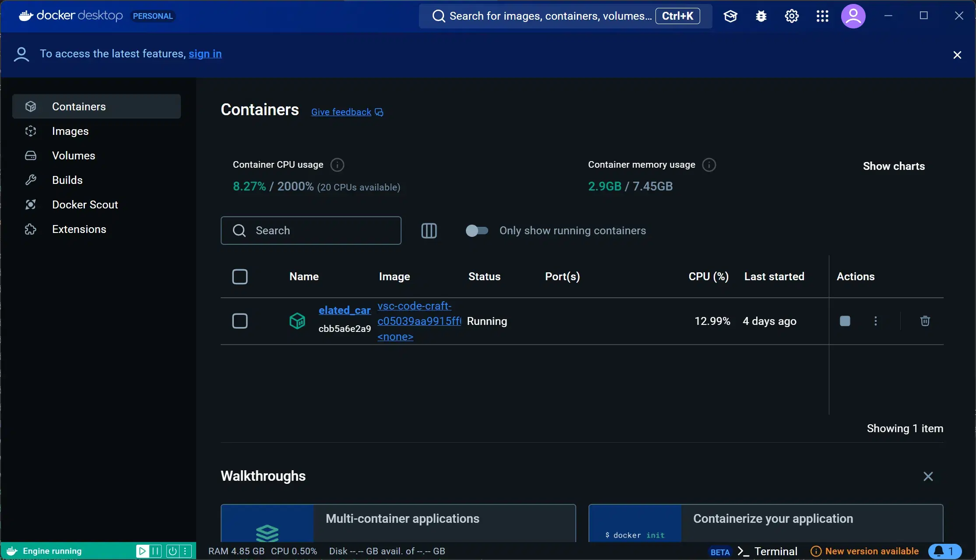Sort by Name column header
This screenshot has height=560, width=976.
pos(304,277)
